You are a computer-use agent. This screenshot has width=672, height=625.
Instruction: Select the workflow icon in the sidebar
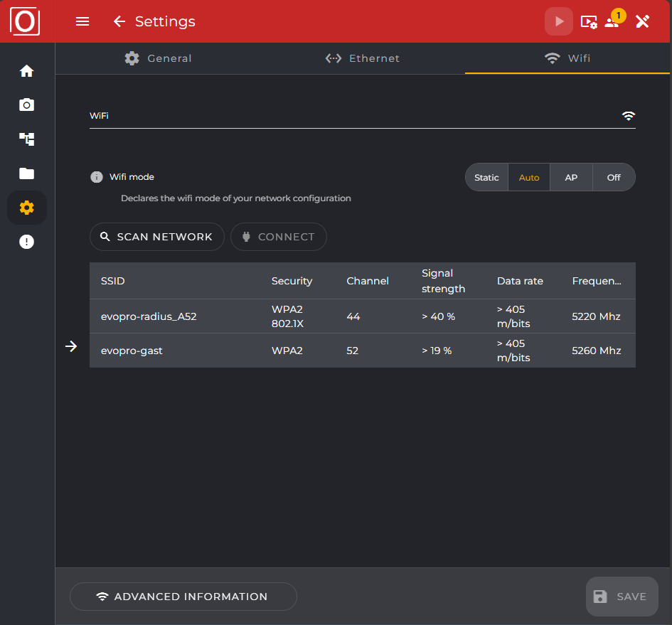(x=26, y=139)
